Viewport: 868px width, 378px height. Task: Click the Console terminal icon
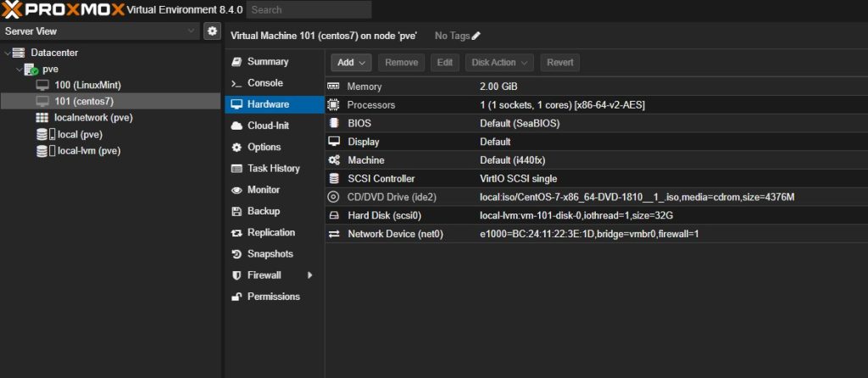237,83
